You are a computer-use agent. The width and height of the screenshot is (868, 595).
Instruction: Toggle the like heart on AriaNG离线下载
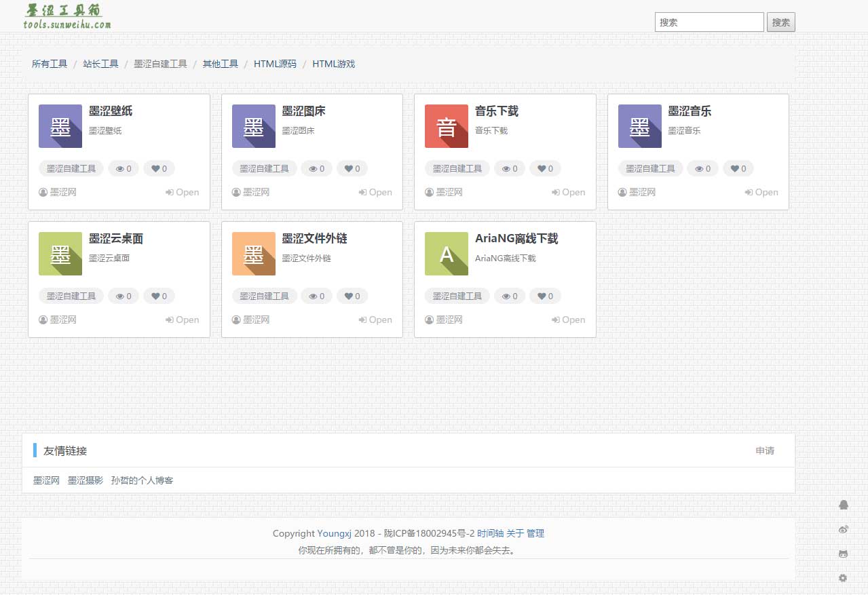[x=545, y=296]
